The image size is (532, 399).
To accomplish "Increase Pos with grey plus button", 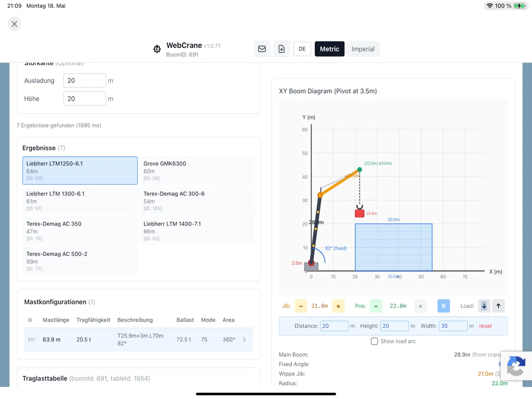I will pyautogui.click(x=420, y=306).
